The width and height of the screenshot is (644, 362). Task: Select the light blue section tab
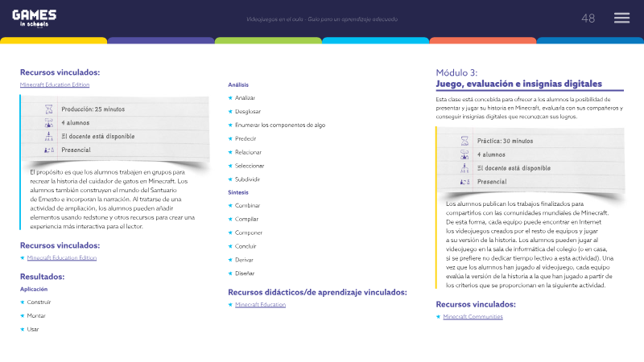(375, 40)
